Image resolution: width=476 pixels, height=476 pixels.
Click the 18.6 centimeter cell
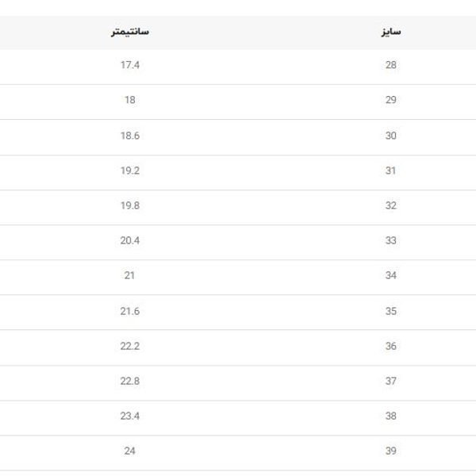coord(130,136)
